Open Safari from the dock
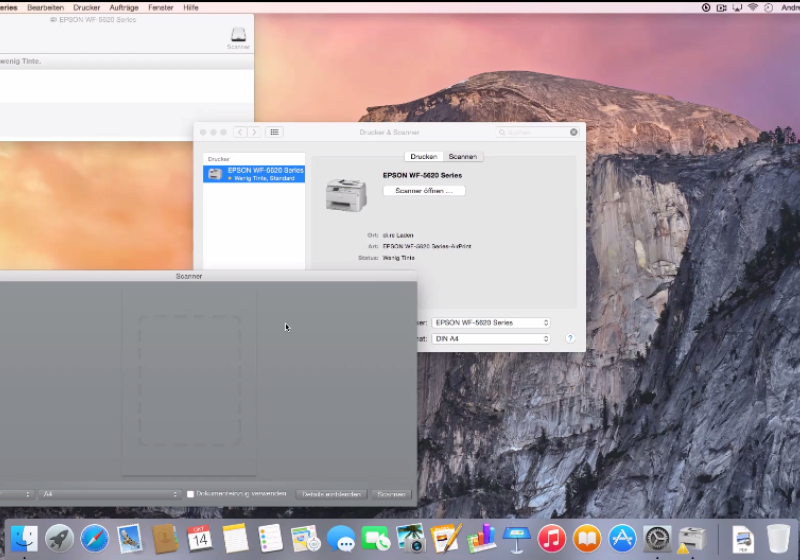The width and height of the screenshot is (800, 560). pyautogui.click(x=95, y=538)
